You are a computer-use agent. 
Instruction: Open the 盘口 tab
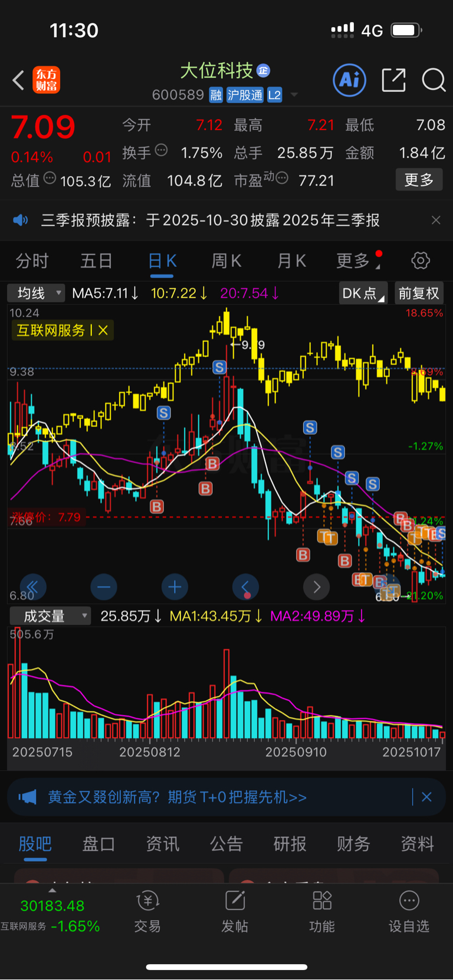(x=99, y=844)
